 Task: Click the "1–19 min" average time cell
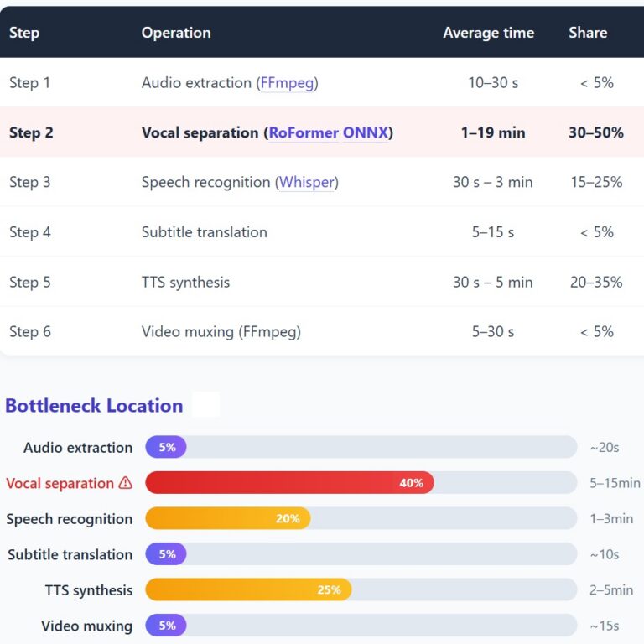click(493, 132)
